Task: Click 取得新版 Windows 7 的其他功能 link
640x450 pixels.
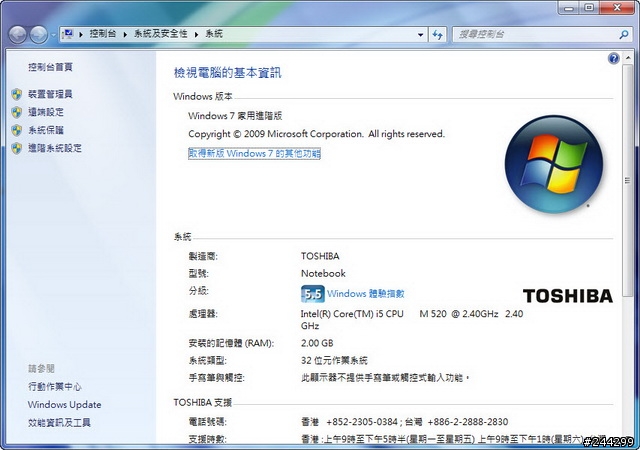Action: click(x=254, y=154)
